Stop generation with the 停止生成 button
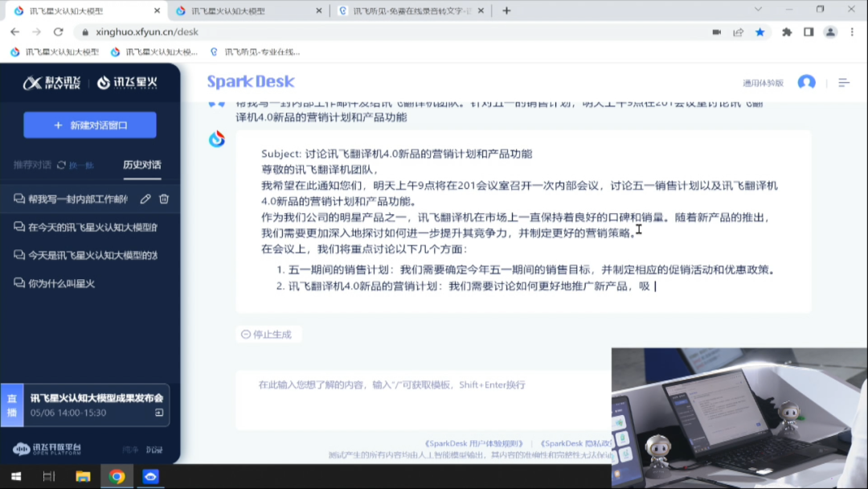 pyautogui.click(x=266, y=335)
